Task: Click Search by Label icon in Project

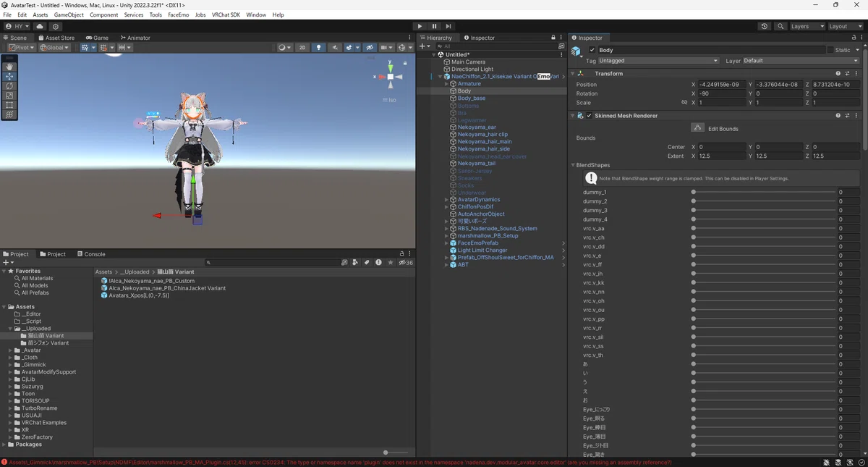Action: point(367,262)
